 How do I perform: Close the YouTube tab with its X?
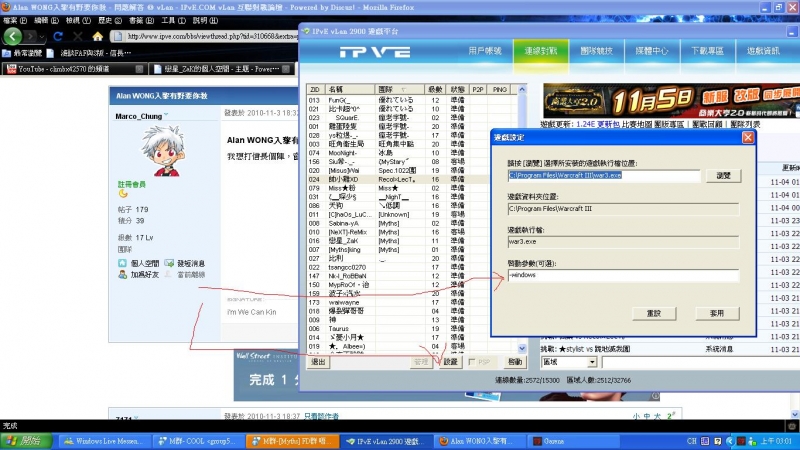[139, 69]
